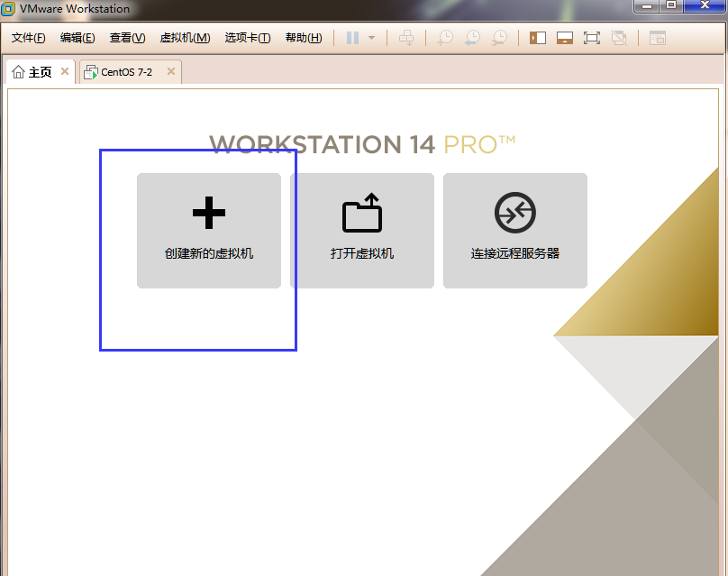
Task: Click 创建新的虚拟机 to create a virtual machine
Action: [208, 231]
